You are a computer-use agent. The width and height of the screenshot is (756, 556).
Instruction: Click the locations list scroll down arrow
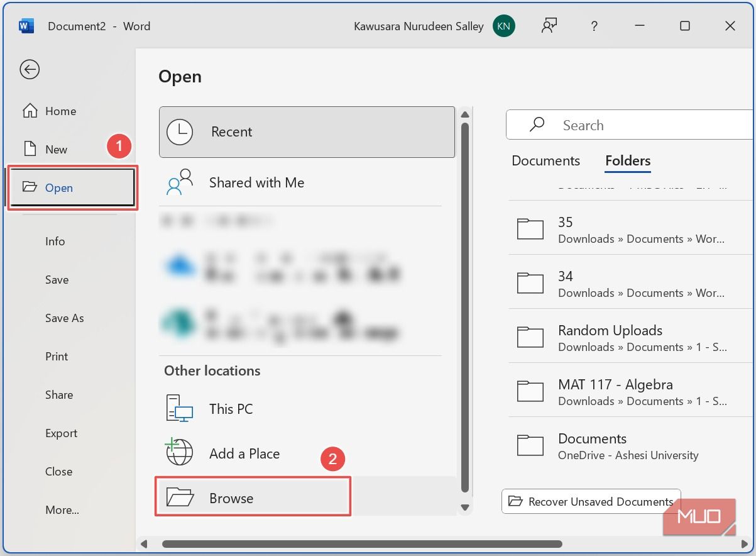point(465,507)
